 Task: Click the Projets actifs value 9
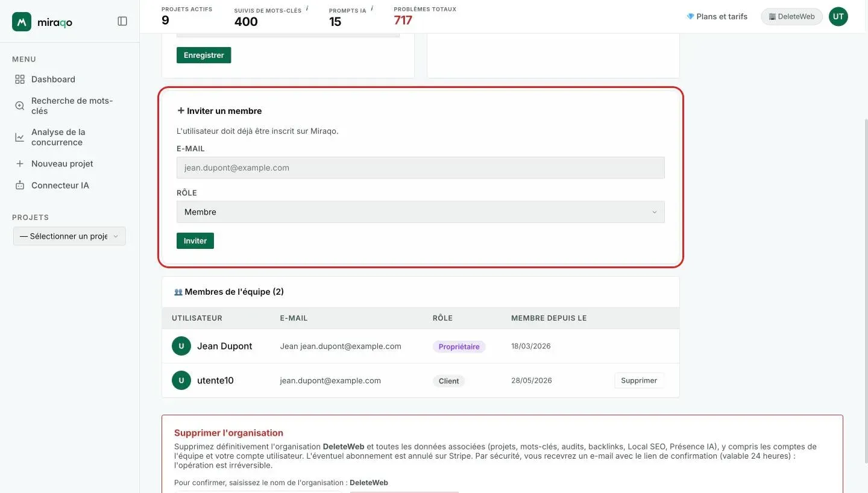coord(165,20)
